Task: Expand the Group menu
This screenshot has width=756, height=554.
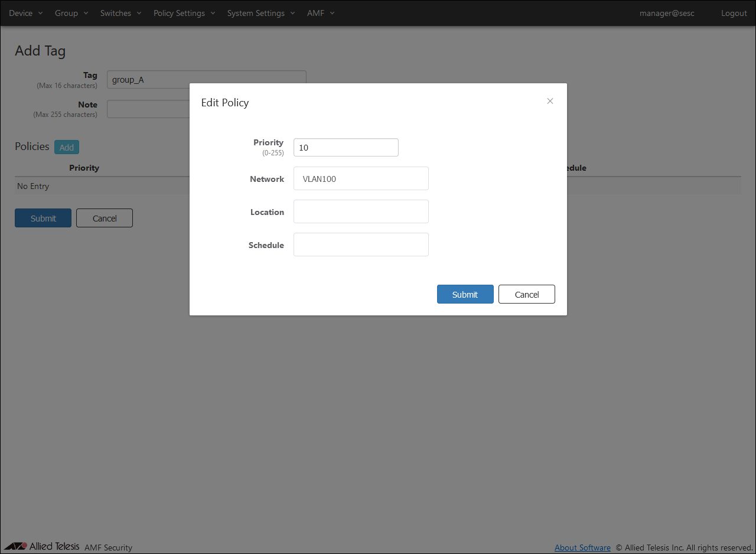Action: point(71,13)
